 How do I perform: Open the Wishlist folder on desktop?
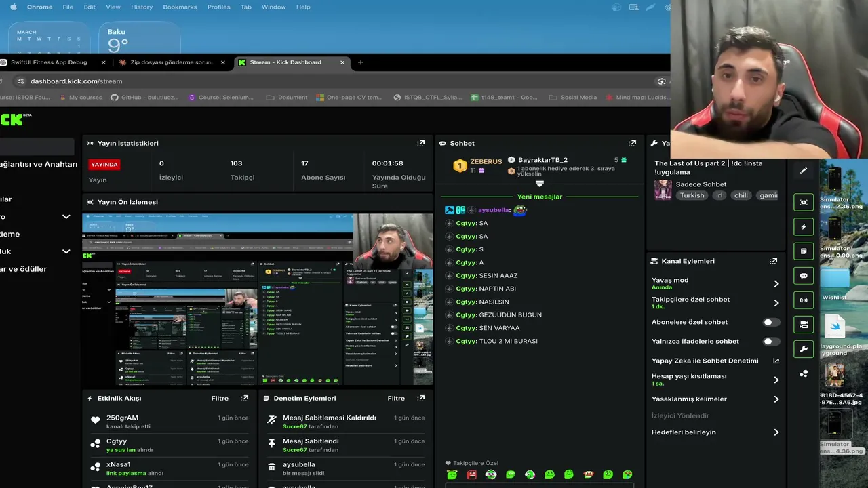pyautogui.click(x=834, y=285)
